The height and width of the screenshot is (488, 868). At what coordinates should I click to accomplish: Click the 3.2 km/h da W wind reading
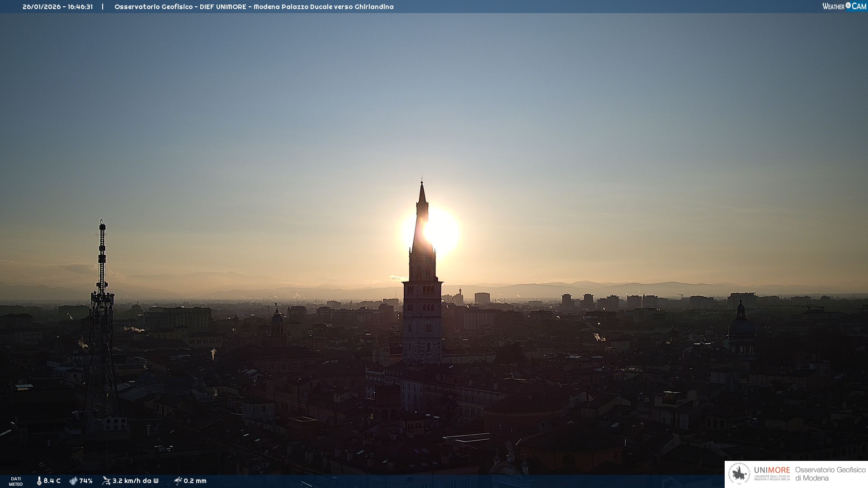pos(136,481)
